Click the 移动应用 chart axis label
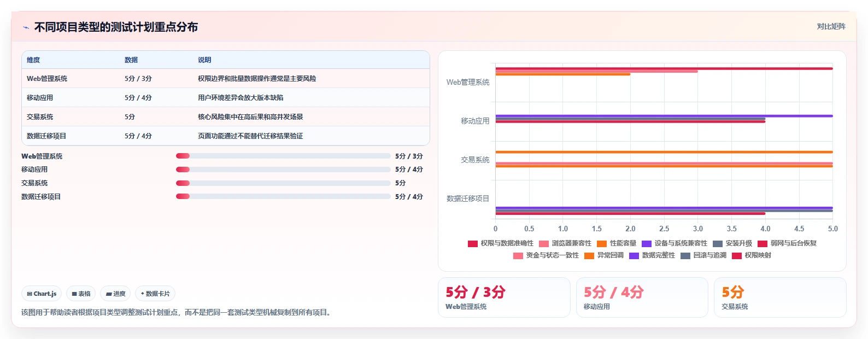This screenshot has width=868, height=339. tap(475, 121)
